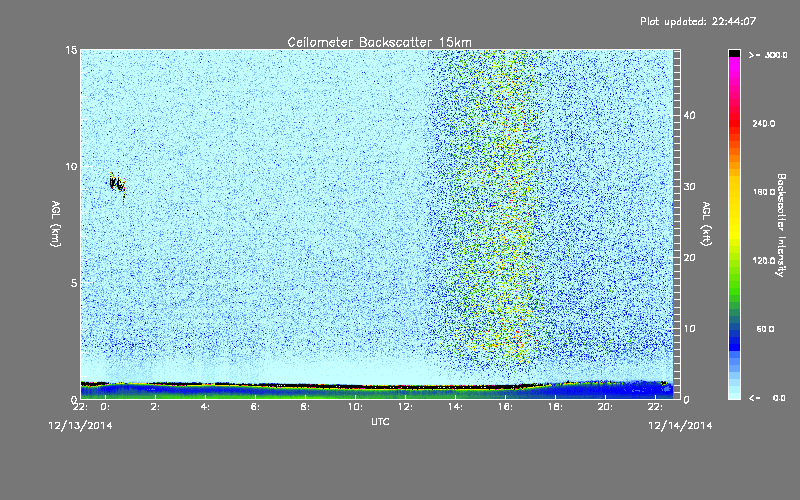Click the 10: hour tick label
The image size is (800, 500).
(355, 407)
